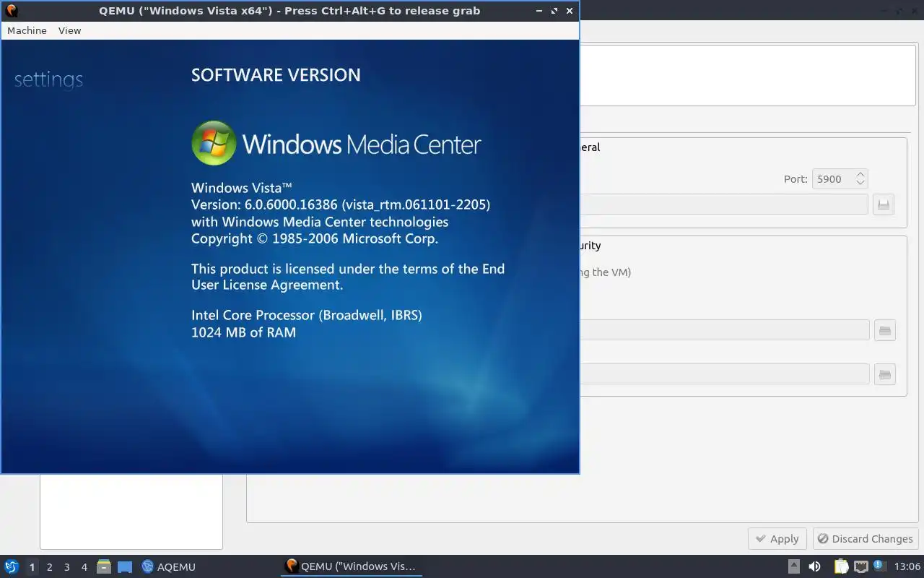Screen dimensions: 924x578
Task: Click the middle file path text field in AQEMU
Action: pos(724,330)
